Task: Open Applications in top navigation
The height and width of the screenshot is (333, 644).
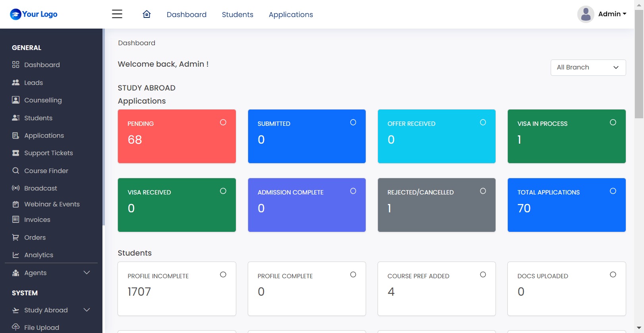Action: 291,15
